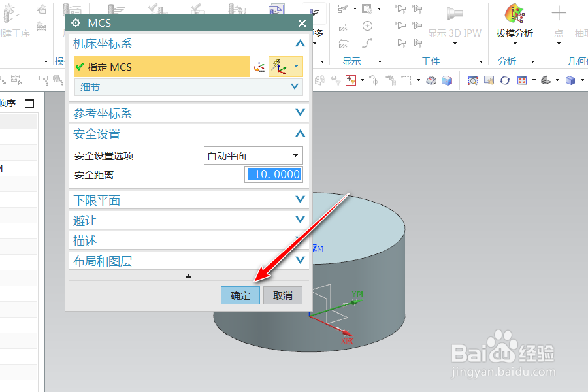Screen dimensions: 588x392
Task: Click the hatched block with arrow icon
Action: 344,27
